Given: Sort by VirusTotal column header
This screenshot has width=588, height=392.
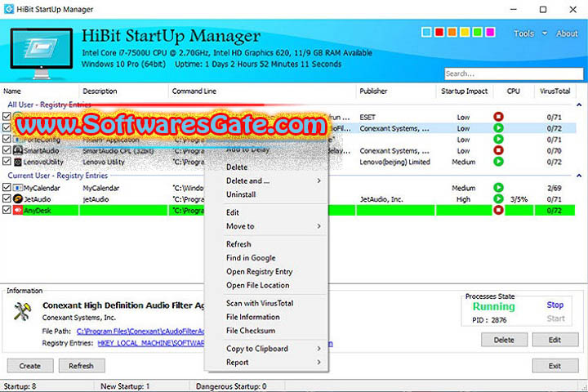Looking at the screenshot, I should coord(555,91).
